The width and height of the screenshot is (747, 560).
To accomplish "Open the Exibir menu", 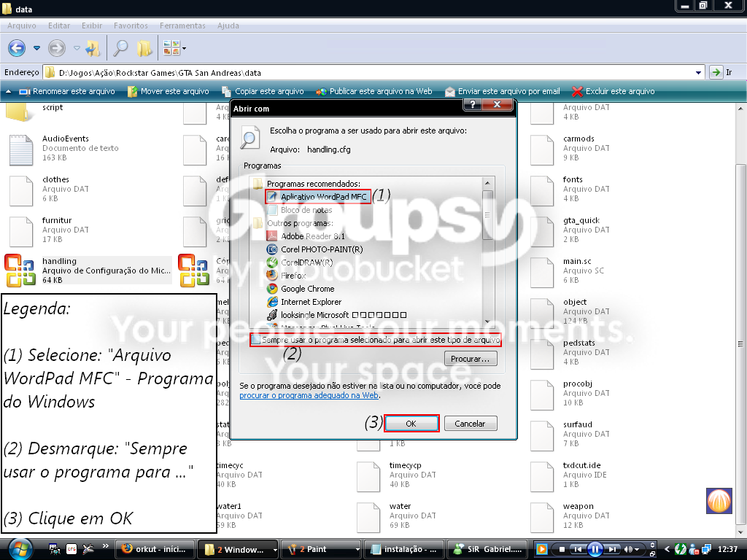I will click(x=92, y=26).
